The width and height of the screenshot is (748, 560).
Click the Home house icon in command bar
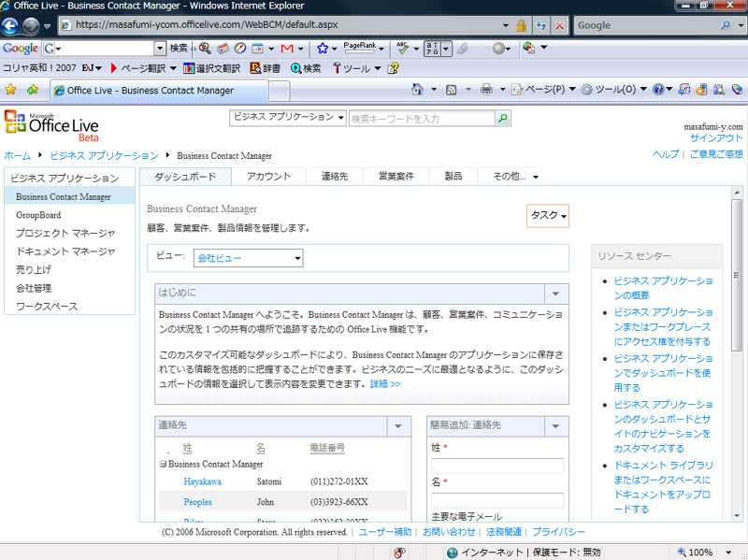tap(417, 89)
